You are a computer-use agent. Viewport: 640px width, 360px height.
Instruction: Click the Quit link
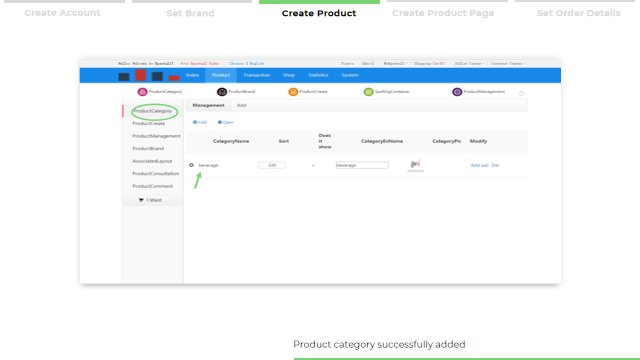368,64
